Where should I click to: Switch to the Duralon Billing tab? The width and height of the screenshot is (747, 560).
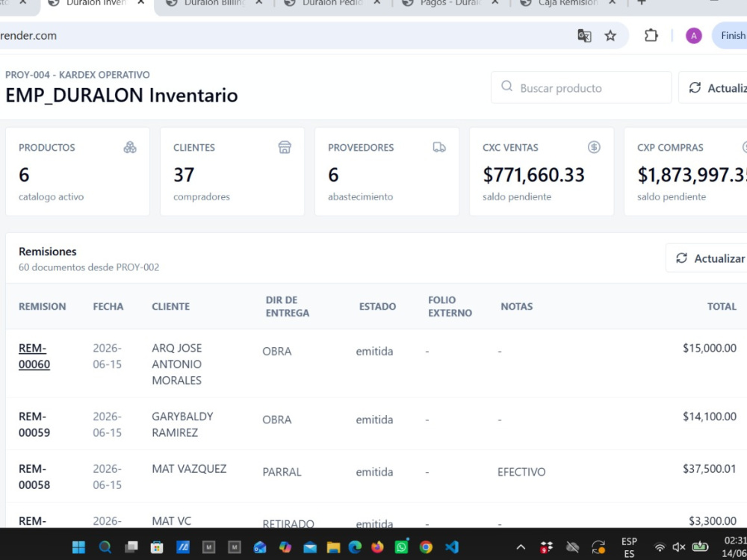point(215,3)
